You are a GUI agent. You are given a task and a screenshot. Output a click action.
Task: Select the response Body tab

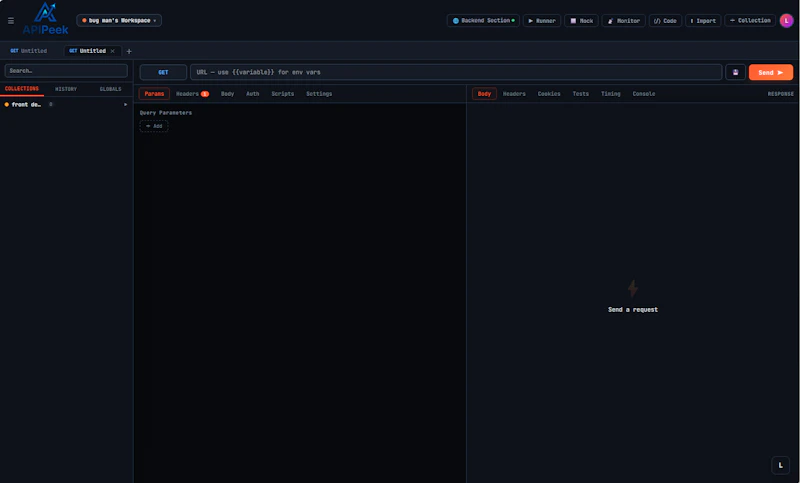484,94
